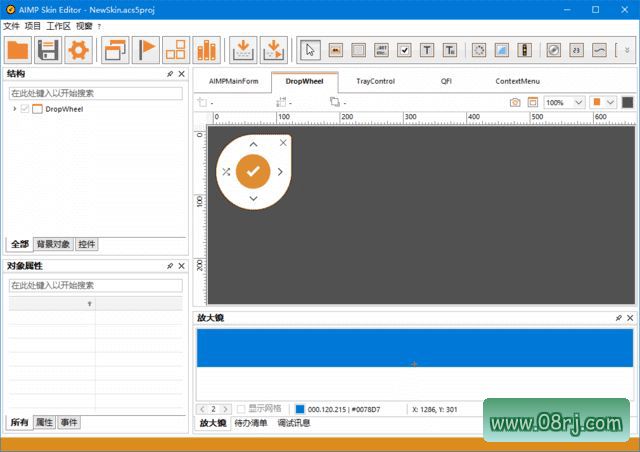Select the gray panel element tool
This screenshot has width=640, height=452.
358,50
